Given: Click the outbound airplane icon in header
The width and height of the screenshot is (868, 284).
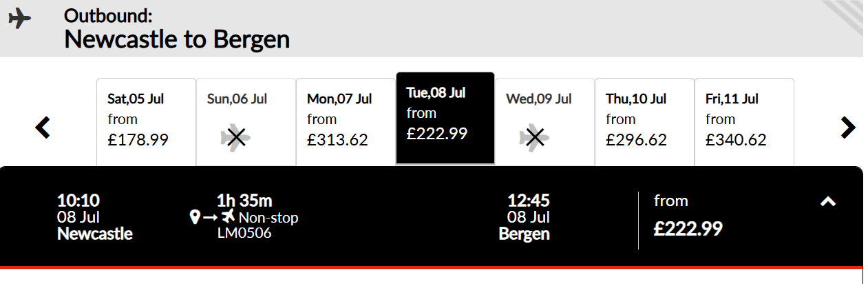Looking at the screenshot, I should click(x=20, y=19).
